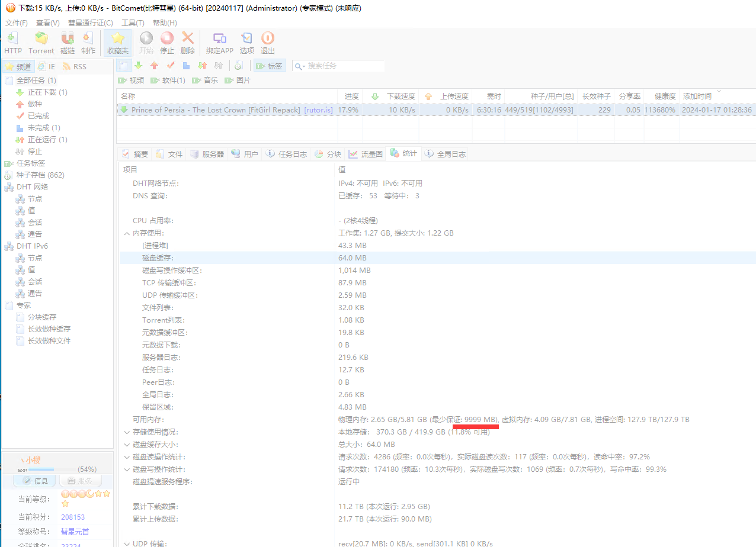Click the 绑定APP bind app icon
Image resolution: width=756 pixels, height=547 pixels.
coord(220,43)
